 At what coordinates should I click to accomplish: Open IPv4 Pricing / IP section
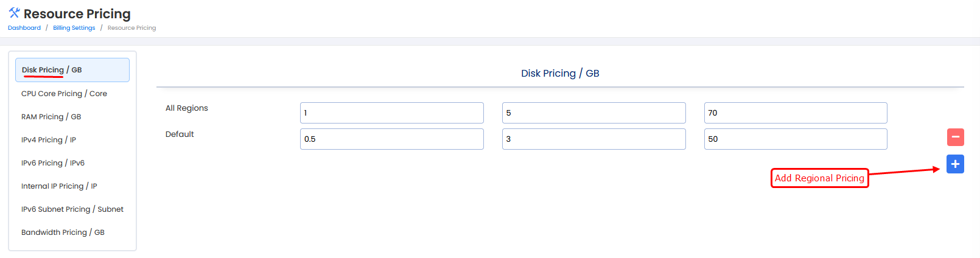[49, 140]
